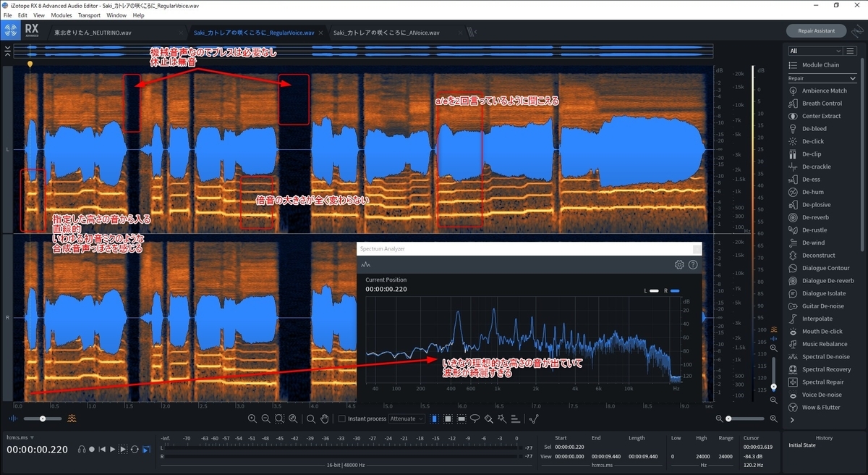Launch the Repair Assistant
868x475 pixels.
click(x=816, y=31)
